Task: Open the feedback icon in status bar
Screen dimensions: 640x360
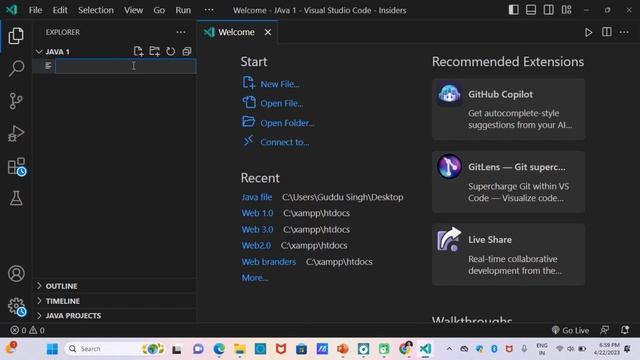Action: (604, 330)
